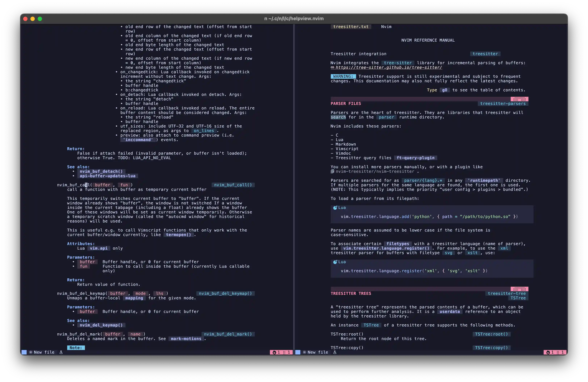Image resolution: width=588 pixels, height=382 pixels.
Task: Jump to the termopen() help reference
Action: pos(178,235)
